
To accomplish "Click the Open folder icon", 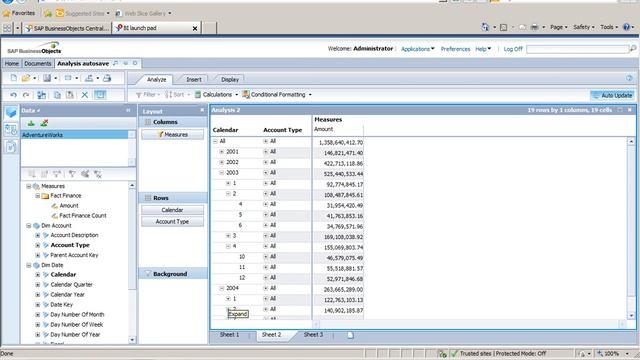I will [x=26, y=78].
